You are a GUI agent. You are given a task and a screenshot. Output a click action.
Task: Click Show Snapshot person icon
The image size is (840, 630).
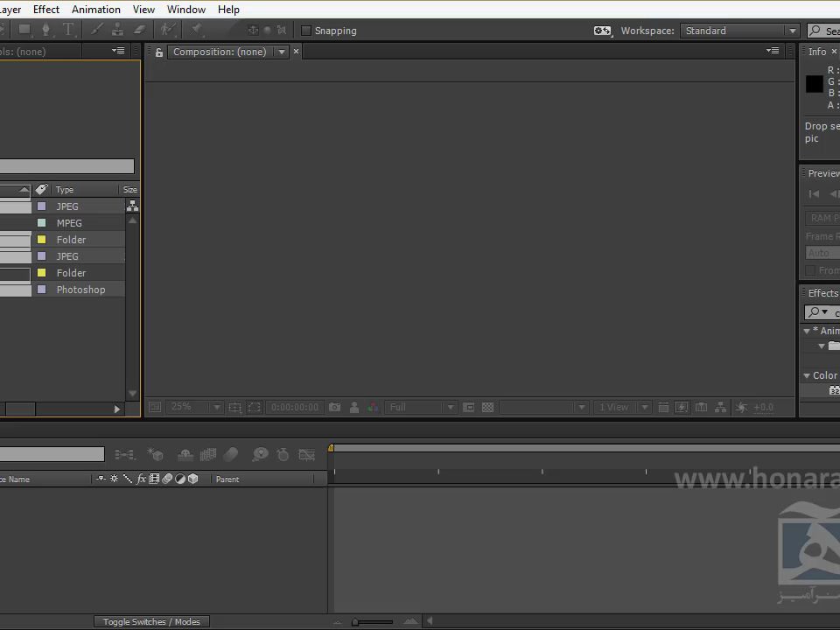pyautogui.click(x=354, y=407)
